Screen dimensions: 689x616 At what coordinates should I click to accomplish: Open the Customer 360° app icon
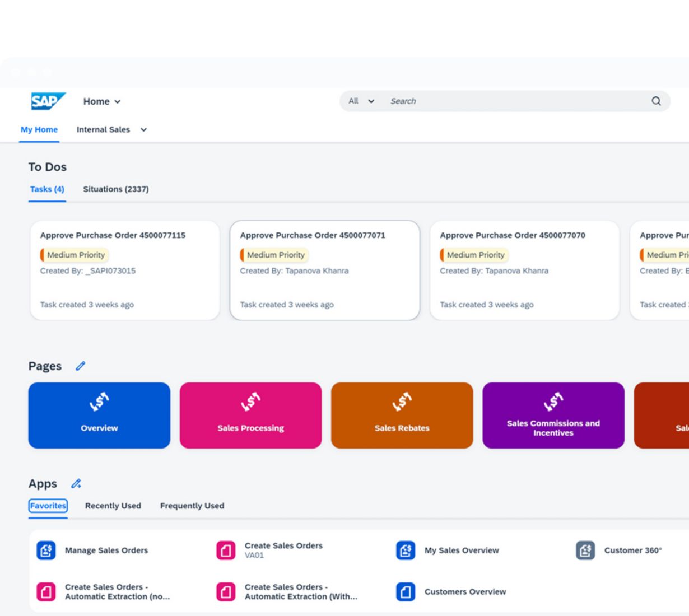pyautogui.click(x=585, y=550)
